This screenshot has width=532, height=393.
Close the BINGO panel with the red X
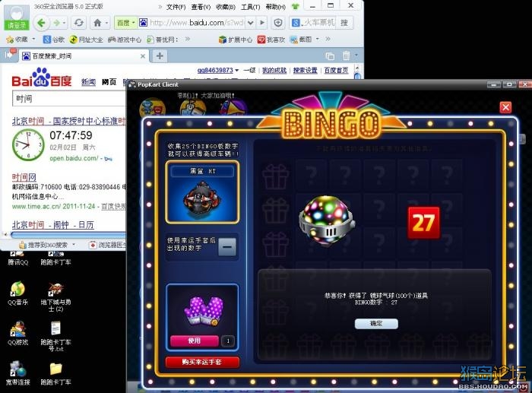coord(505,108)
